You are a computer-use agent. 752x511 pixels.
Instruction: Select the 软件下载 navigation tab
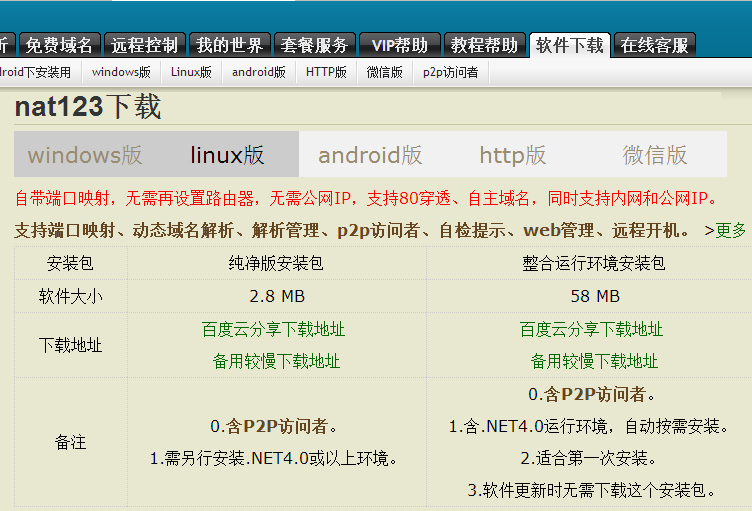click(570, 45)
